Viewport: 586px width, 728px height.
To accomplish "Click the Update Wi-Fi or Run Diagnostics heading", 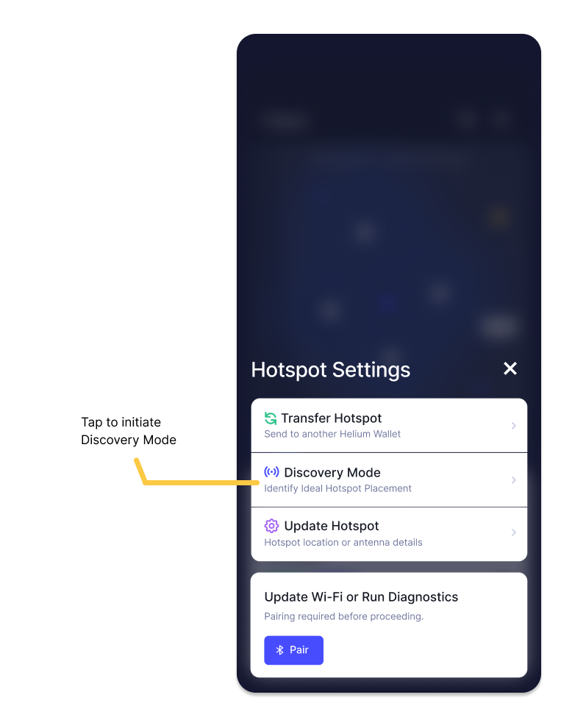I will pos(361,597).
